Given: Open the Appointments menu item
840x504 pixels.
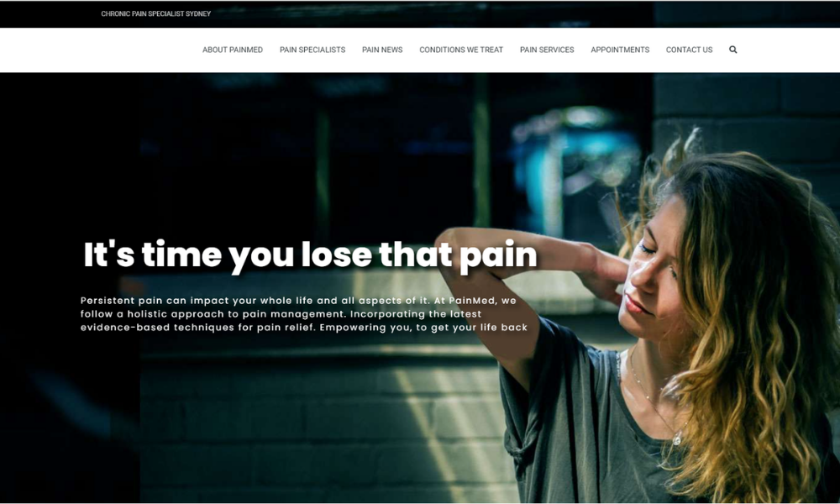Looking at the screenshot, I should pos(620,50).
